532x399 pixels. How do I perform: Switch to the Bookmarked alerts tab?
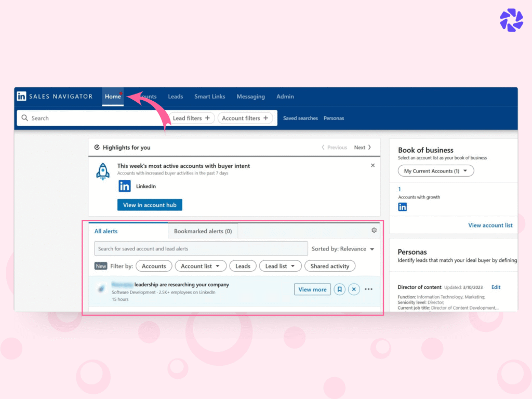click(x=203, y=230)
